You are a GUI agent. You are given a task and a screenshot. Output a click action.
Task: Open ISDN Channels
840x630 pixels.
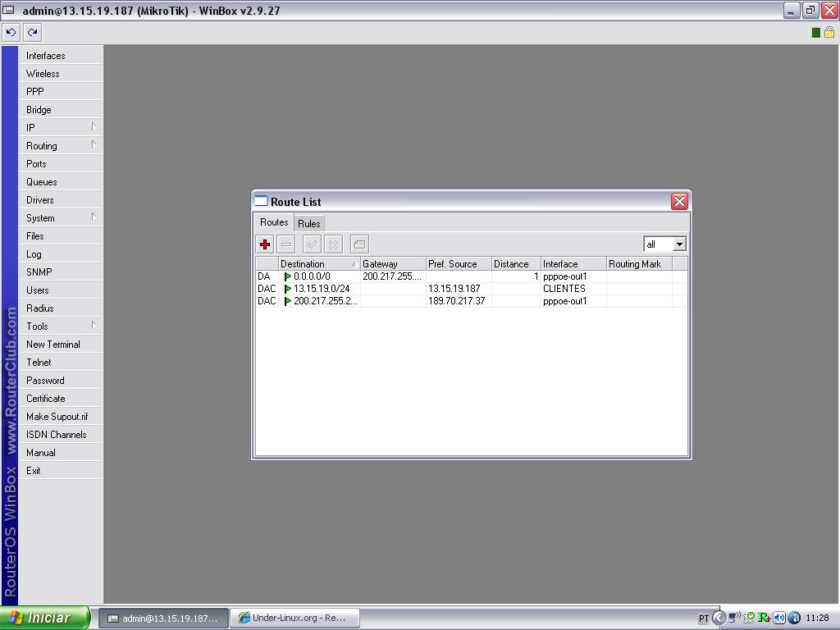60,435
